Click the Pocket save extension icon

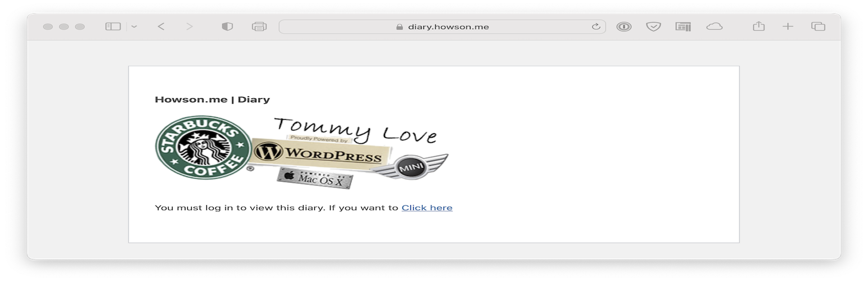(653, 26)
